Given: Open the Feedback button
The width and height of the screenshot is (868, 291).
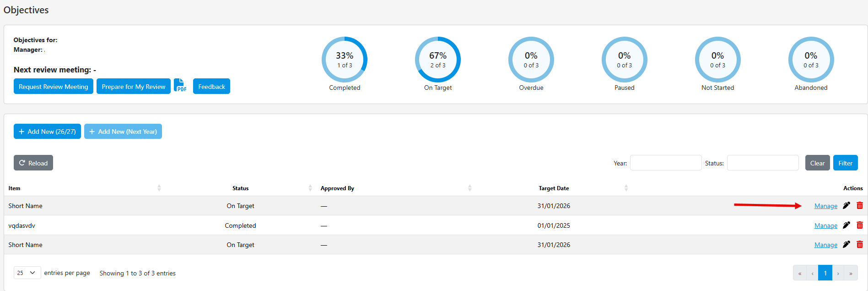Looking at the screenshot, I should tap(211, 86).
